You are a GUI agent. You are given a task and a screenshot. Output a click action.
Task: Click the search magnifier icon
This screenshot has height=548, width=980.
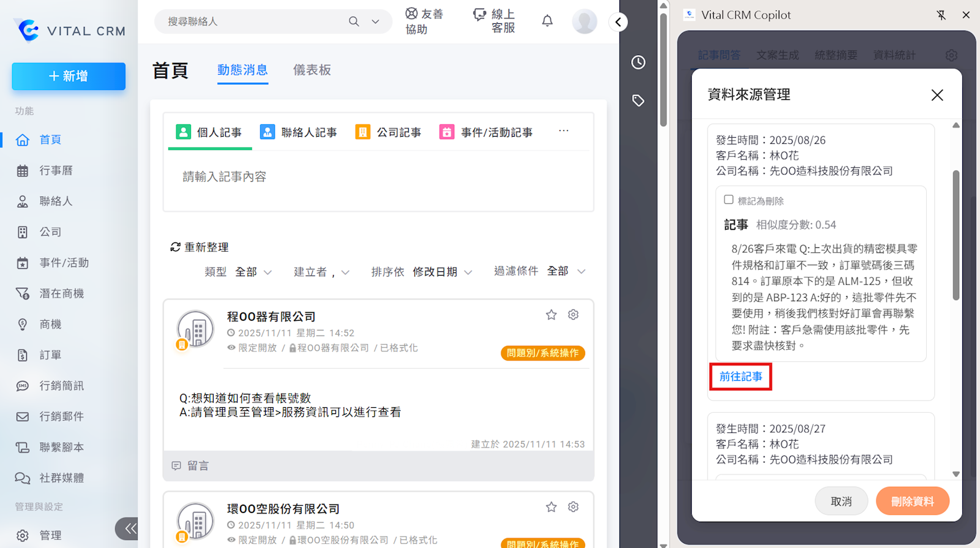354,21
